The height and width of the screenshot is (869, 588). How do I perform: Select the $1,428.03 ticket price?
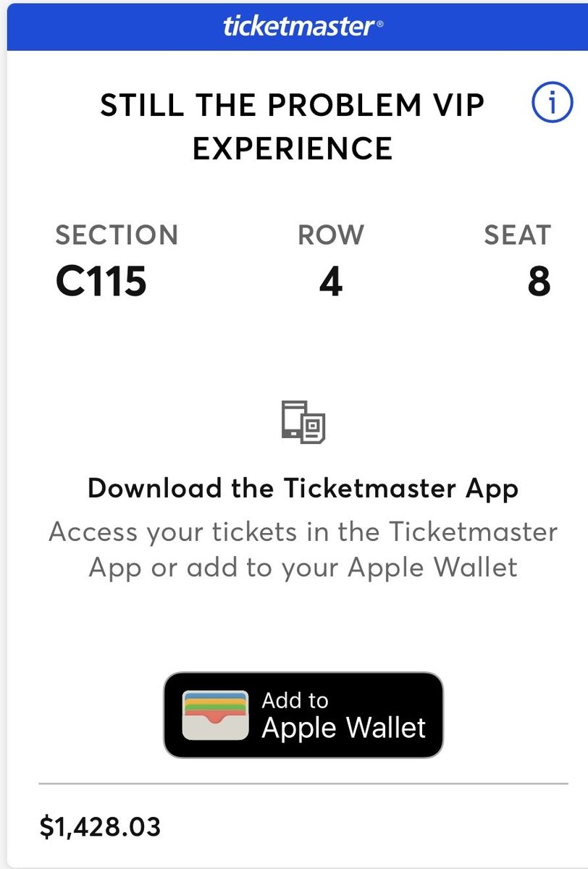[x=100, y=826]
